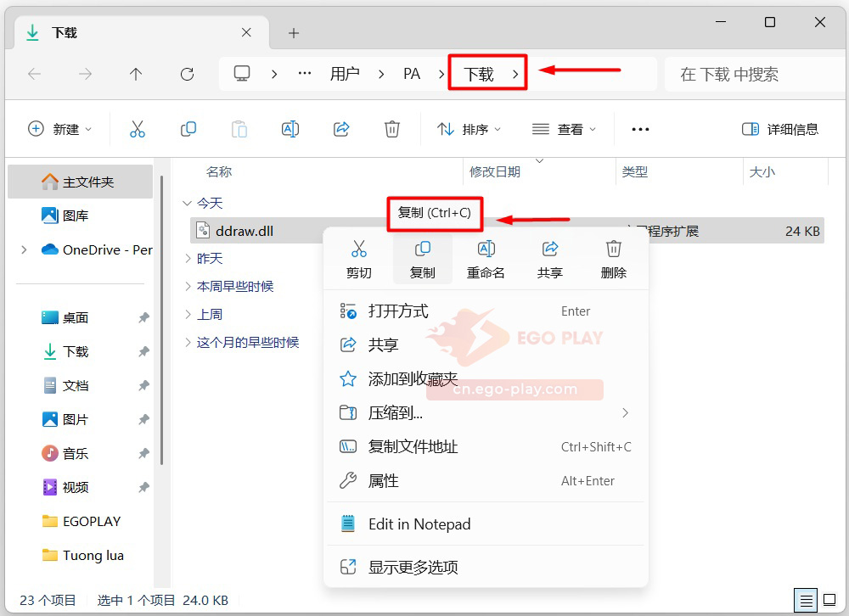
Task: Open the 新建 dropdown
Action: coord(60,129)
